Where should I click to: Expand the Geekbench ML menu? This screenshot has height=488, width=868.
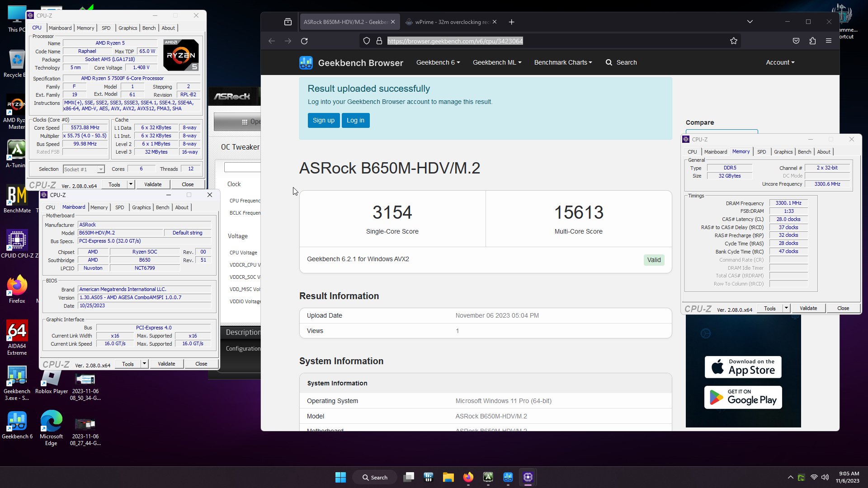497,62
